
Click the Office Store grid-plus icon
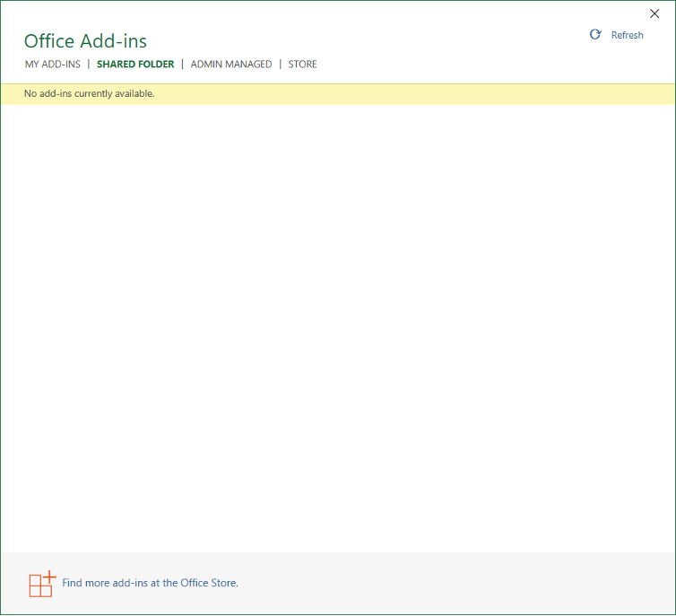(41, 584)
